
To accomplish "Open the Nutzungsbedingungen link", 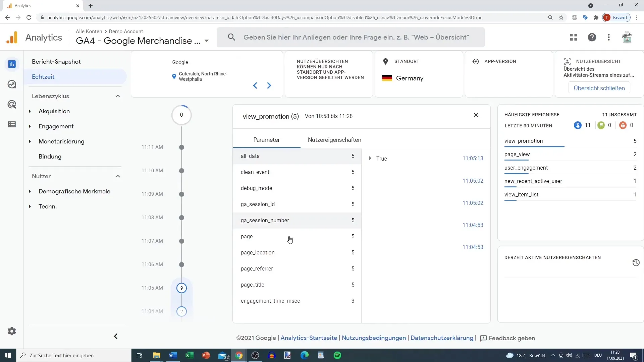I will coord(374,338).
